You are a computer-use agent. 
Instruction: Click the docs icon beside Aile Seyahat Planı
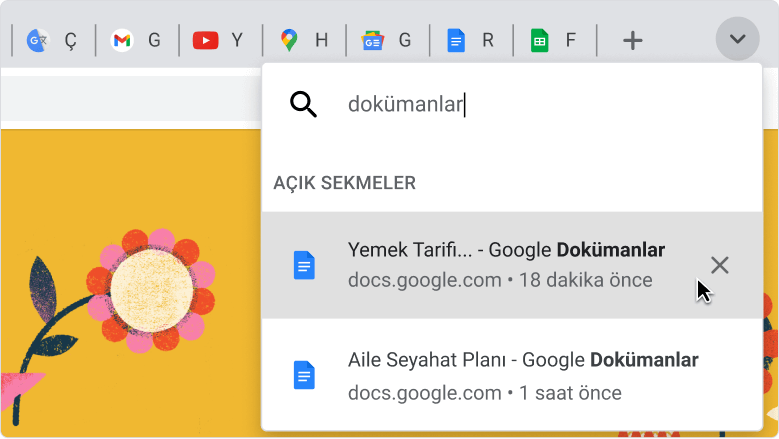point(304,375)
